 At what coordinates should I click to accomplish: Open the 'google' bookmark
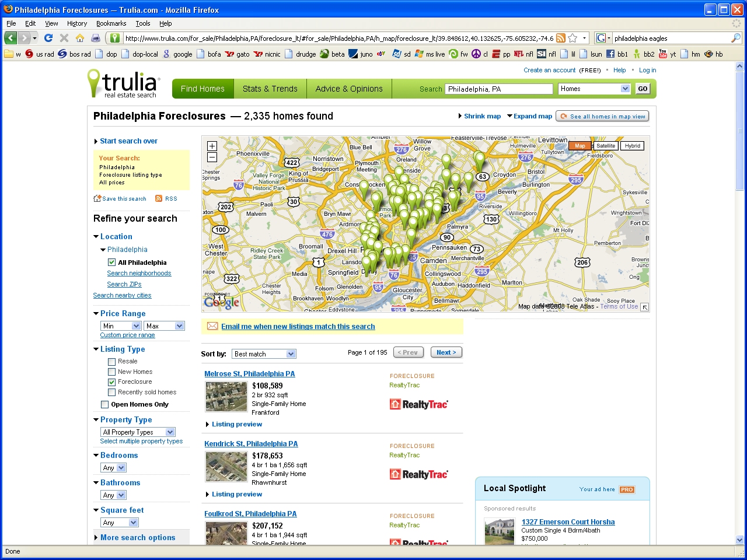pyautogui.click(x=177, y=54)
